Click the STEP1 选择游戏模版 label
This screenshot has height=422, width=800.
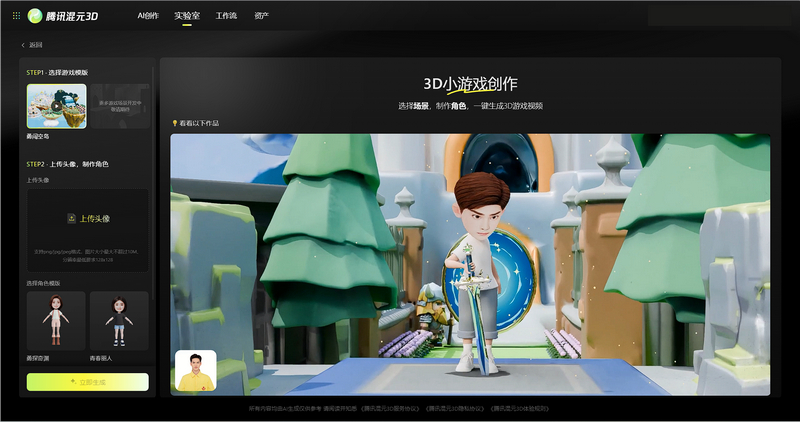coord(57,72)
